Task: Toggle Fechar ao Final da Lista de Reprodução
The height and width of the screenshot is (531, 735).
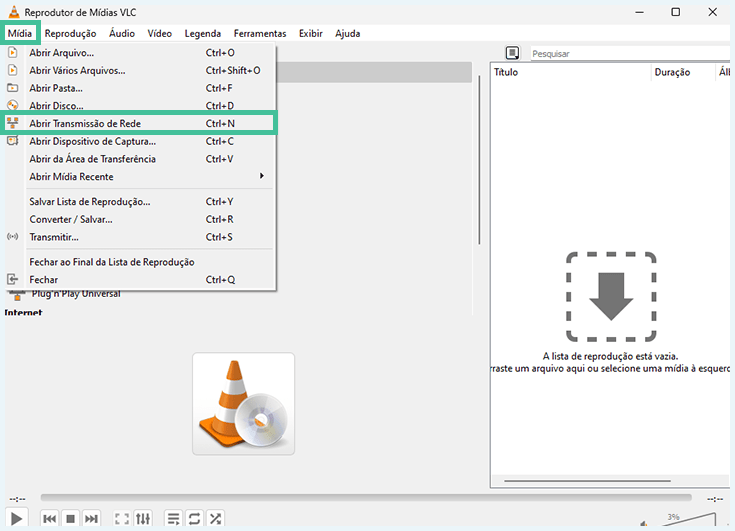Action: (140, 262)
